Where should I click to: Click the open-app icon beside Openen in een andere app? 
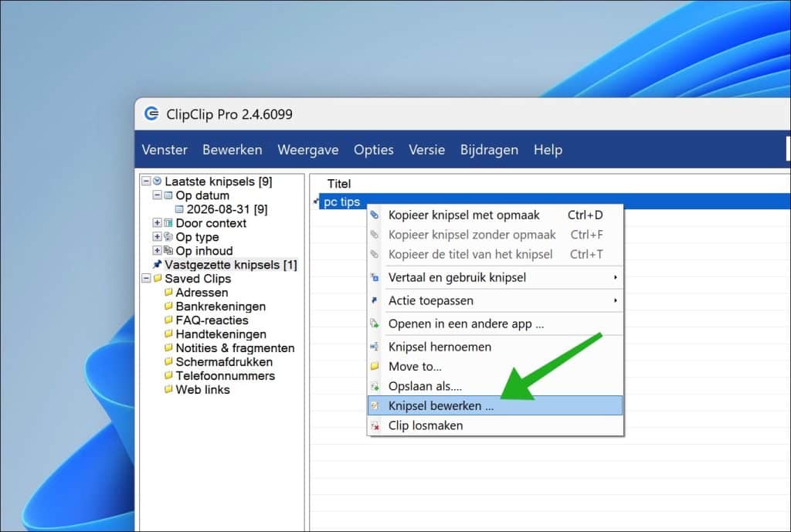[375, 324]
